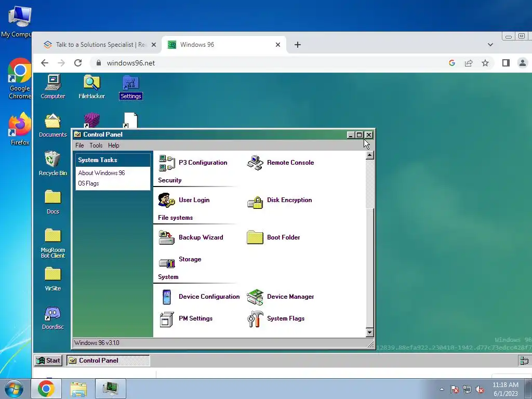Go back in Chrome history

45,63
